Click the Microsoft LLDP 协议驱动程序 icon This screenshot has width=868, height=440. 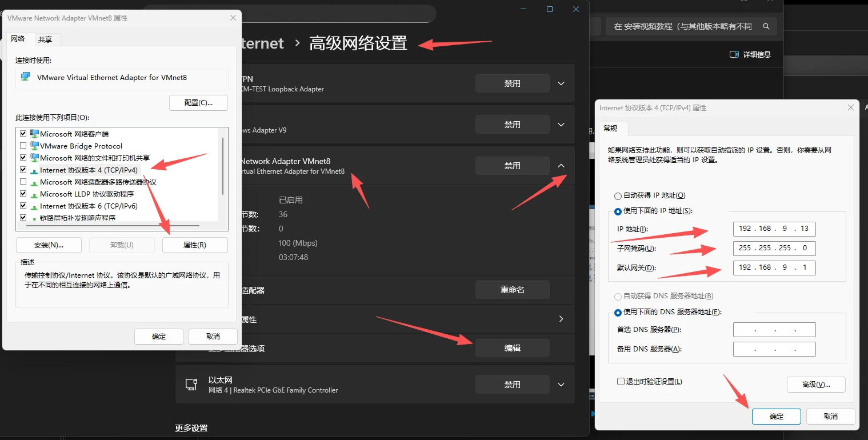click(x=34, y=194)
